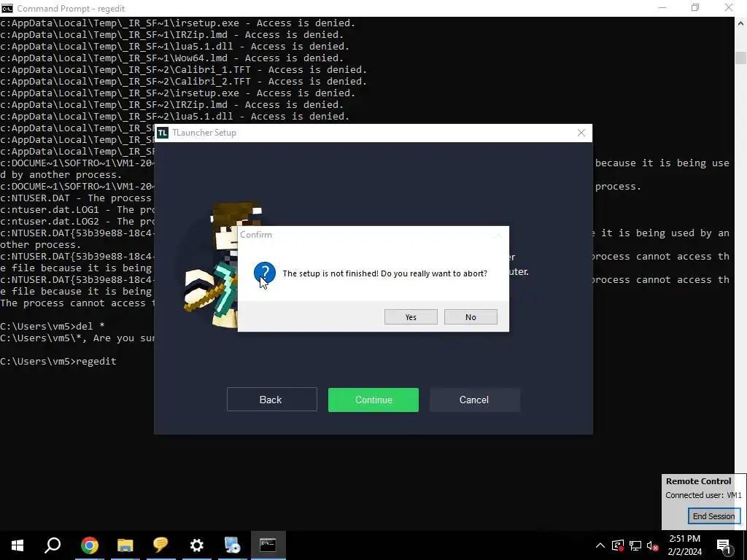Image resolution: width=747 pixels, height=560 pixels.
Task: Click the abort confirmation message text
Action: pos(385,273)
